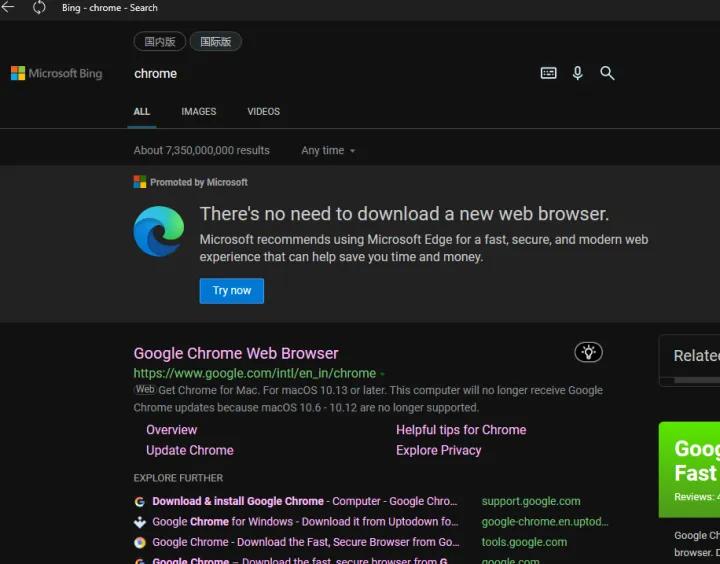Click the magnifying glass search icon

pyautogui.click(x=607, y=73)
